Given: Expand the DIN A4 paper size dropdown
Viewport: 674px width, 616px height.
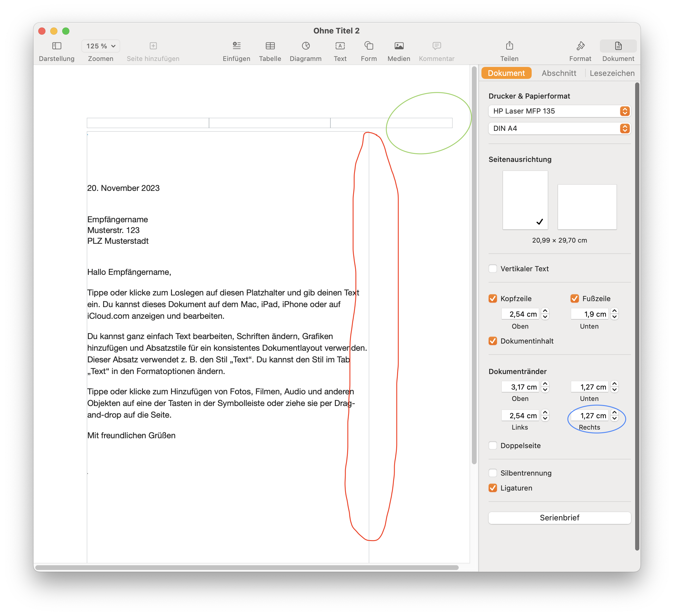Looking at the screenshot, I should click(559, 128).
